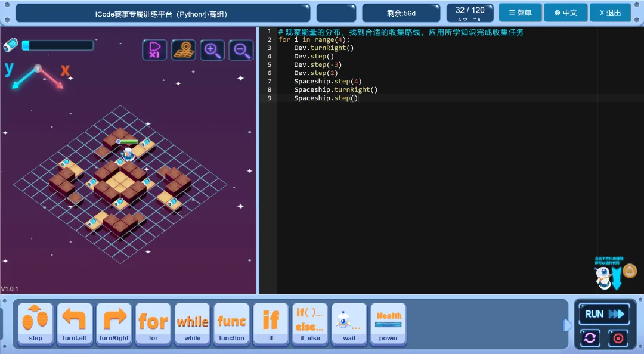
Task: Click code line Dev.step(-3)
Action: (x=317, y=64)
